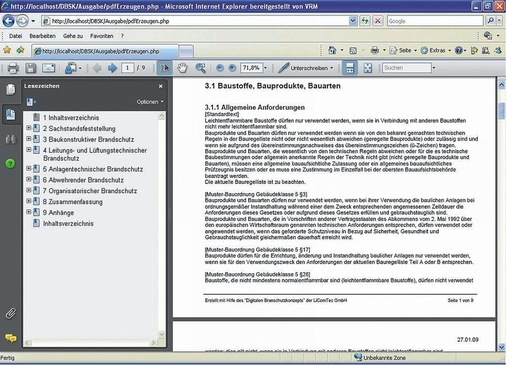This screenshot has width=506, height=365.
Task: Expand bookmark 5 Anlagentechnischer Brandschutz
Action: (x=29, y=168)
